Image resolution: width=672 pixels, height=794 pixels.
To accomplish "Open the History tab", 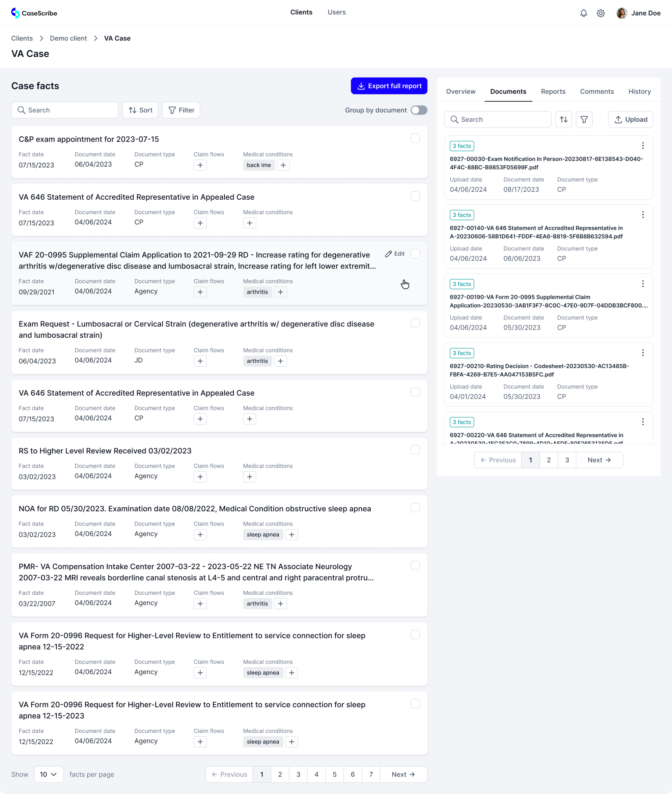I will coord(640,91).
